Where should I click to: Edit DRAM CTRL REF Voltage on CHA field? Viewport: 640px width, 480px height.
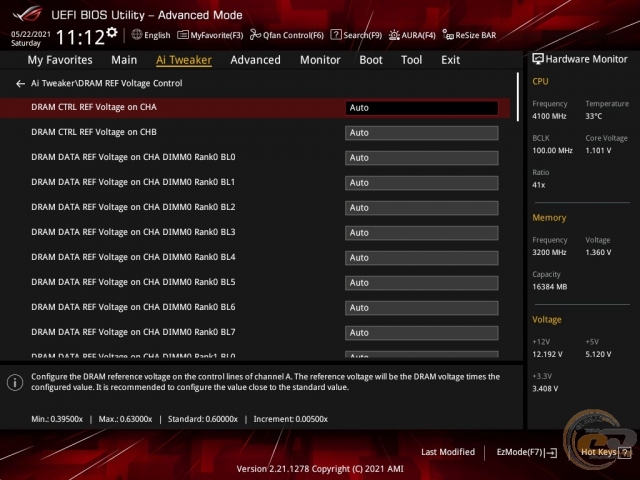click(x=422, y=108)
